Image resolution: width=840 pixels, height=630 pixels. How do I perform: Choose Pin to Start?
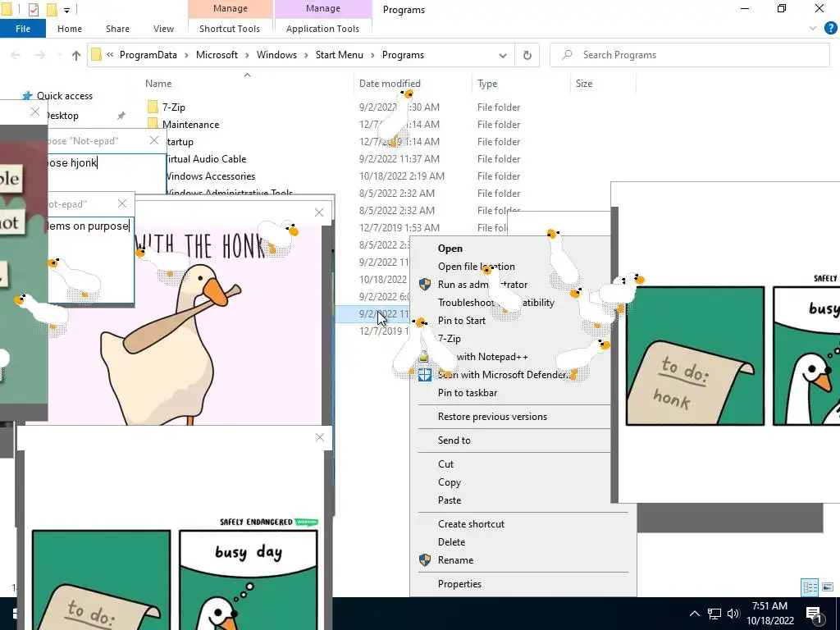[461, 321]
